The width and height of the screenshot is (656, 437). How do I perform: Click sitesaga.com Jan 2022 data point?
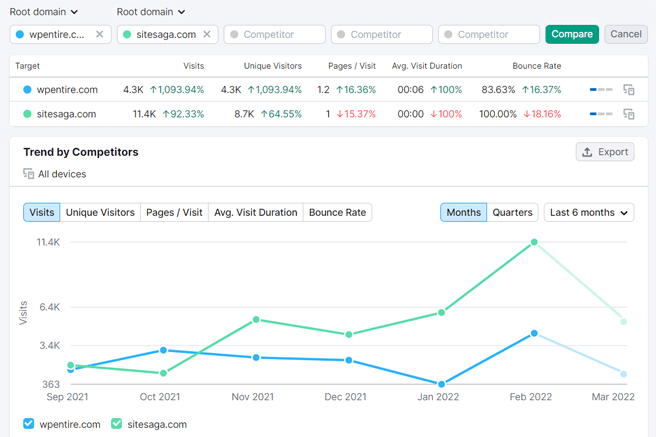click(x=441, y=312)
